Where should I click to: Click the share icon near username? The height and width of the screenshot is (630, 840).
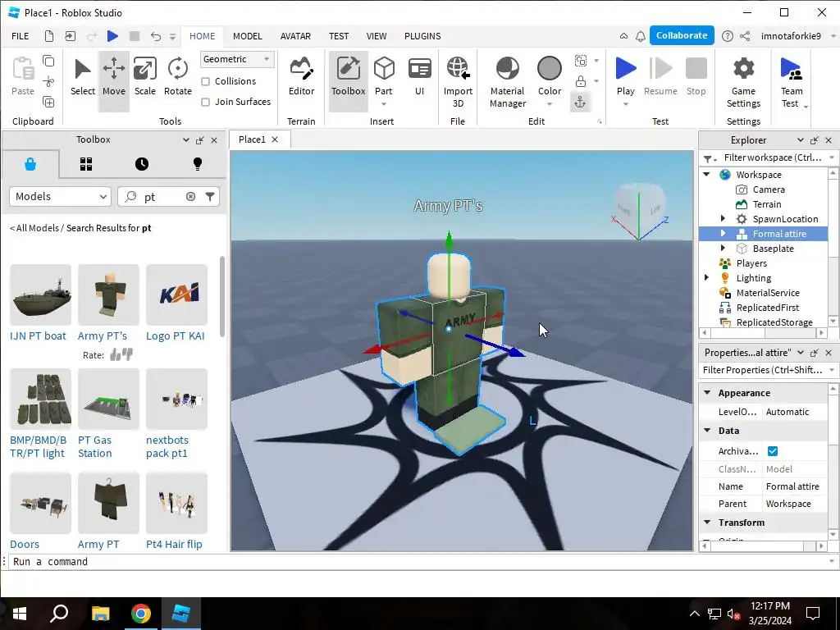point(745,36)
